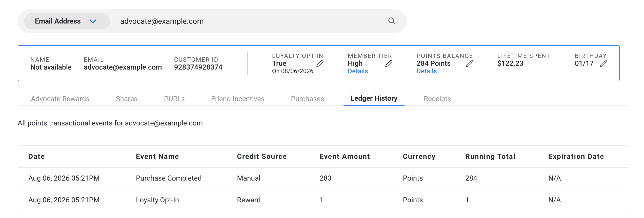644x218 pixels.
Task: Open the Purchases tab
Action: point(307,99)
